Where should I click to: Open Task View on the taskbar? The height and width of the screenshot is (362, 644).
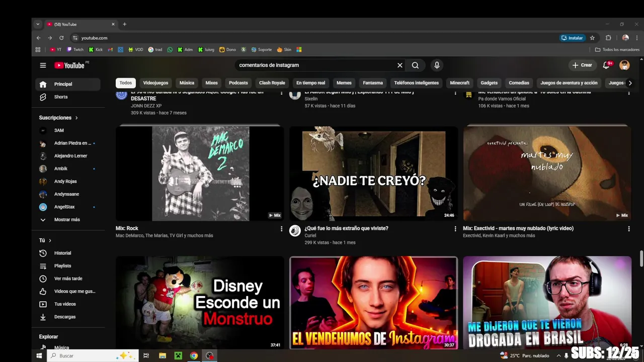(146, 355)
